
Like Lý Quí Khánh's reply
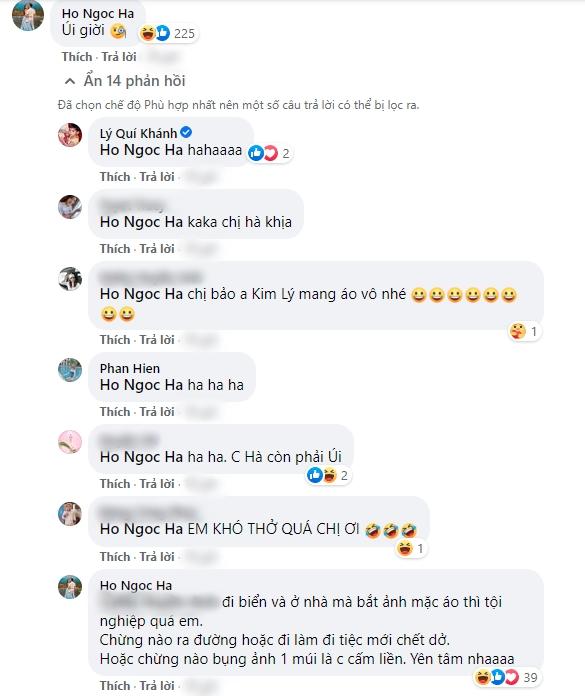coord(115,177)
